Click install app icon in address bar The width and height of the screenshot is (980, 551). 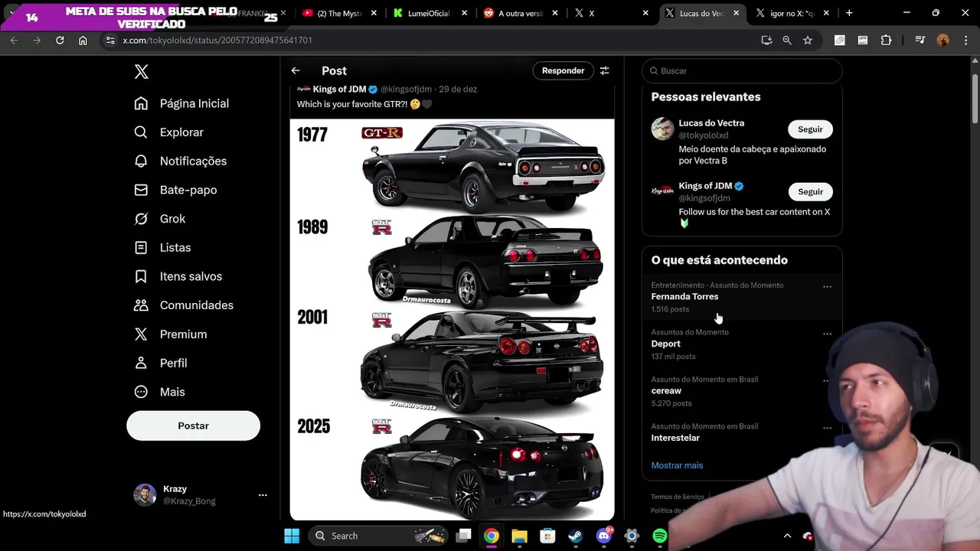tap(766, 40)
